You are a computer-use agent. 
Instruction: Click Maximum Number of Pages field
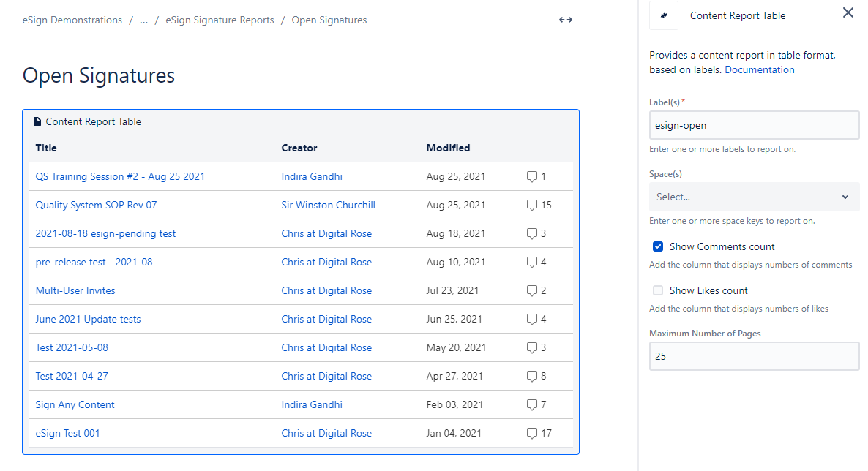tap(754, 357)
